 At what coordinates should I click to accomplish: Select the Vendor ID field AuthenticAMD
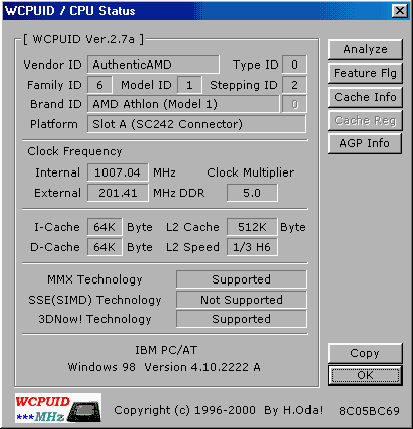pyautogui.click(x=153, y=64)
